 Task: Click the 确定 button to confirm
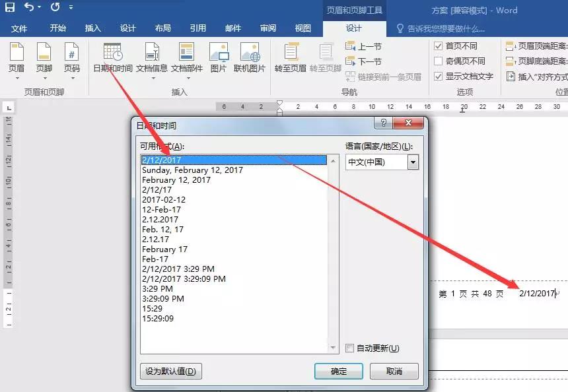click(x=339, y=371)
